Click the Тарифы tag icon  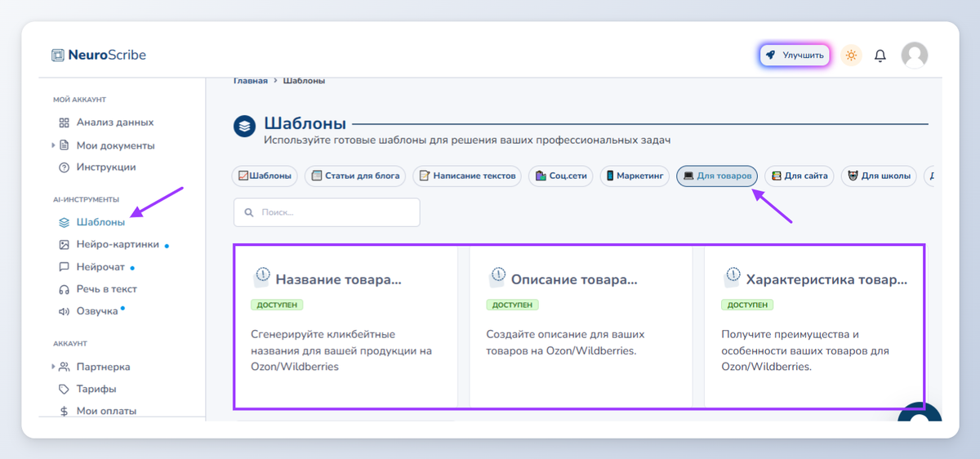click(x=64, y=389)
